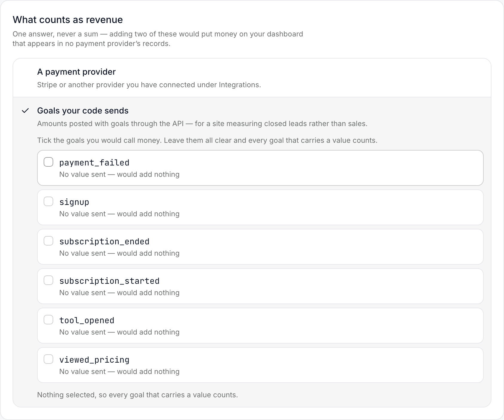Check the subscription_ended goal box
504x420 pixels.
[x=48, y=241]
